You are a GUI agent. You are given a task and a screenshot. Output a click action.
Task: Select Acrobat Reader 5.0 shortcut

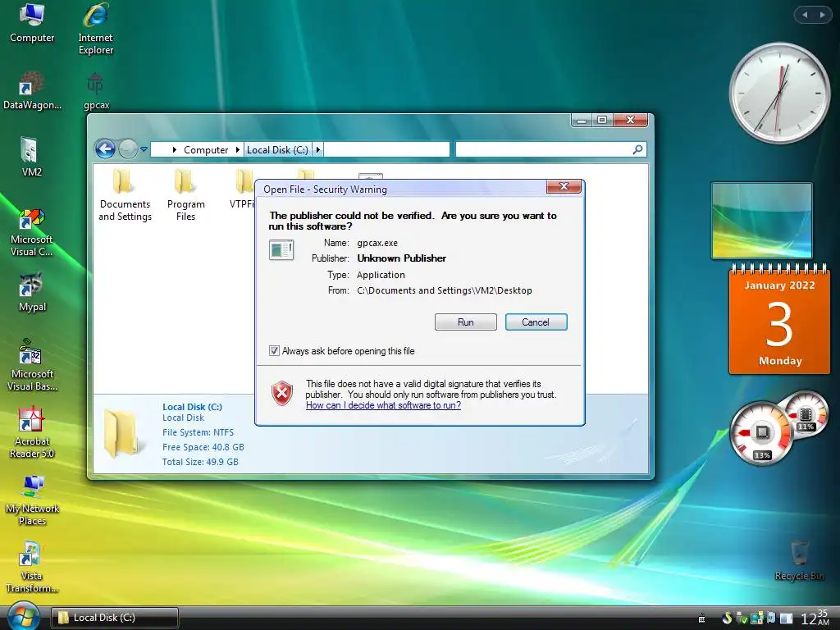coord(32,433)
